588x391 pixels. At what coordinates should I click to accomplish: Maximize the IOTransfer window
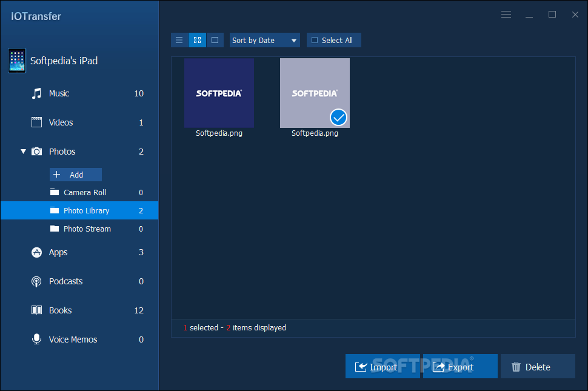pos(552,14)
